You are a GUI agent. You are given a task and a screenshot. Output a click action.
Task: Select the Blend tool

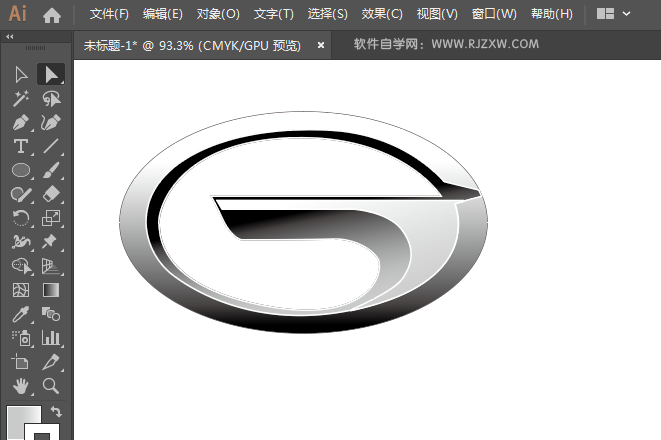pyautogui.click(x=51, y=314)
